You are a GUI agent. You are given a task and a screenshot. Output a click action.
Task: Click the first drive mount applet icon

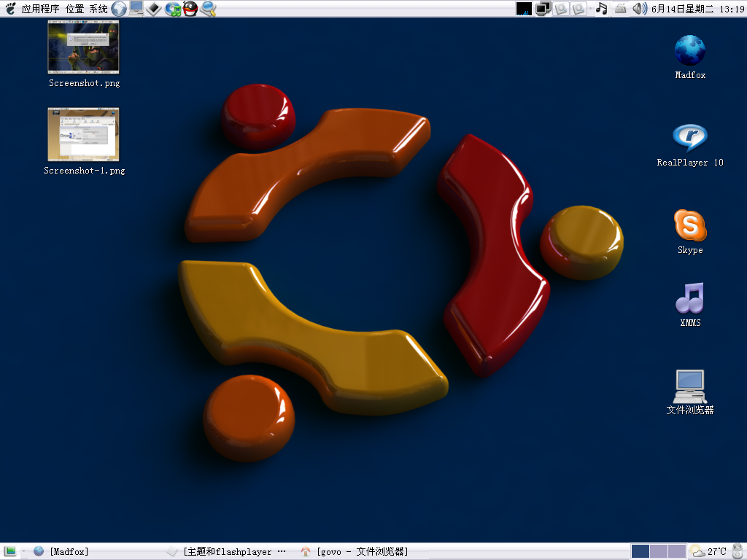coord(561,9)
